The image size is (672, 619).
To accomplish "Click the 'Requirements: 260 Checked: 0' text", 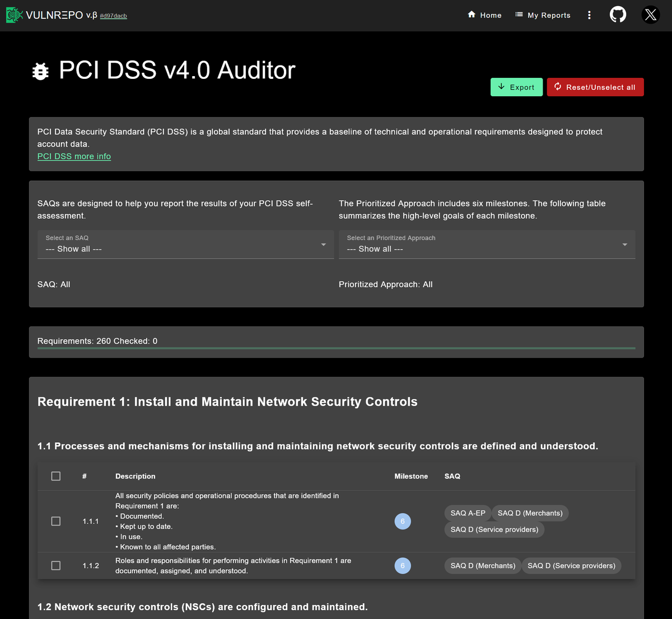I will tap(97, 341).
